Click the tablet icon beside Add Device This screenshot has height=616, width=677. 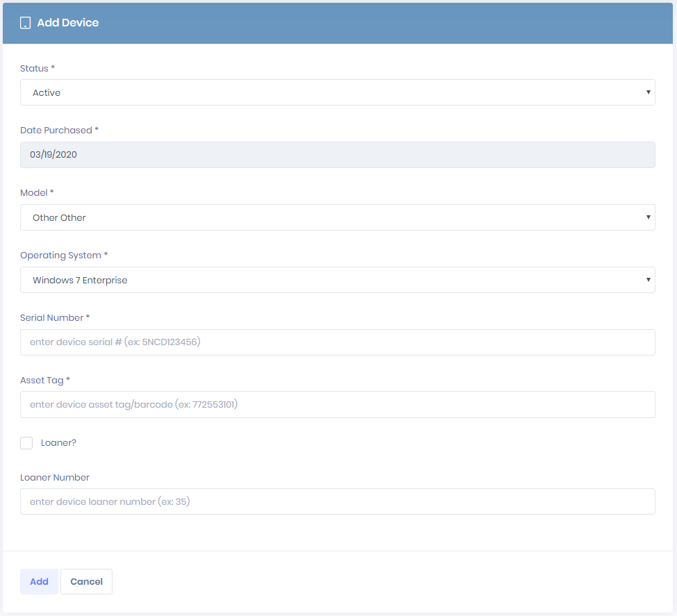26,23
